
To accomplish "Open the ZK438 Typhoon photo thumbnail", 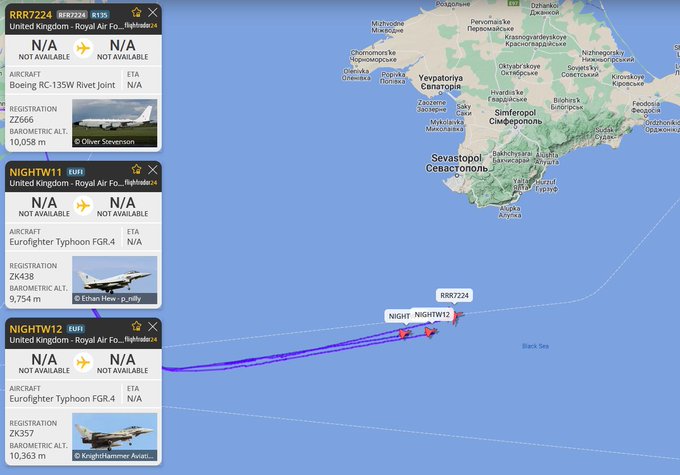I will pyautogui.click(x=114, y=280).
